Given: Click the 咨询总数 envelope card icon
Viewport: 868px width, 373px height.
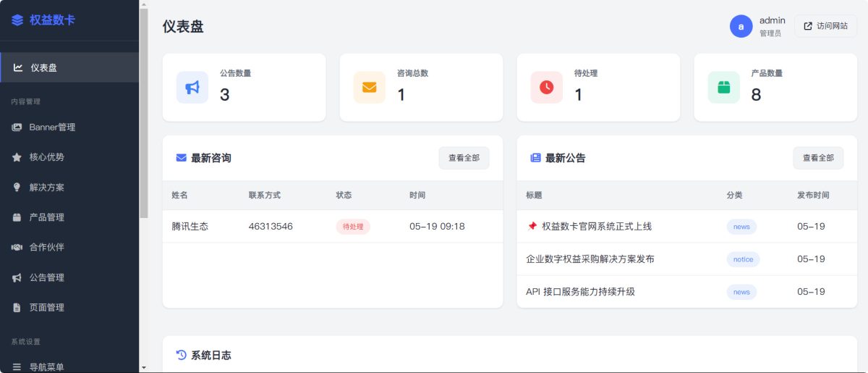Looking at the screenshot, I should tap(370, 87).
